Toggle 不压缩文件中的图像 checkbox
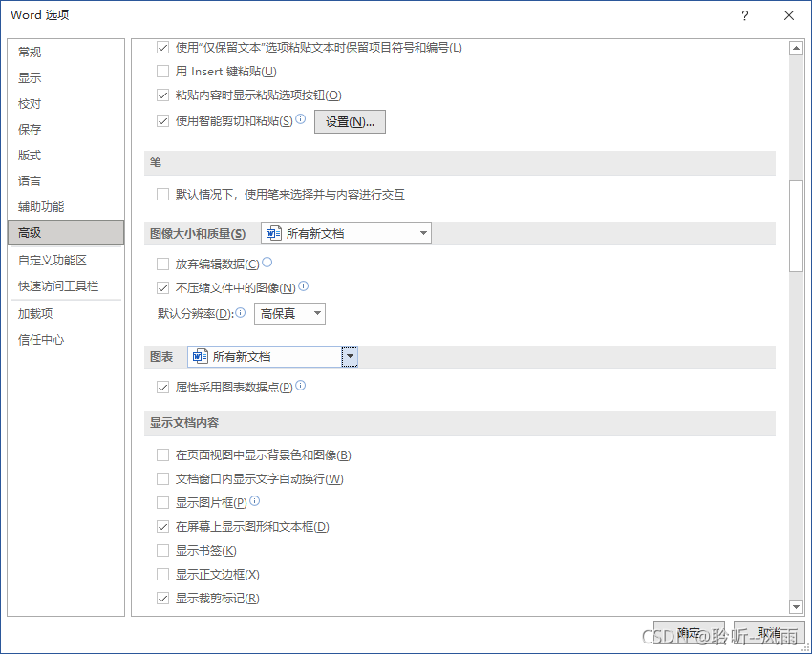The height and width of the screenshot is (654, 812). [162, 288]
